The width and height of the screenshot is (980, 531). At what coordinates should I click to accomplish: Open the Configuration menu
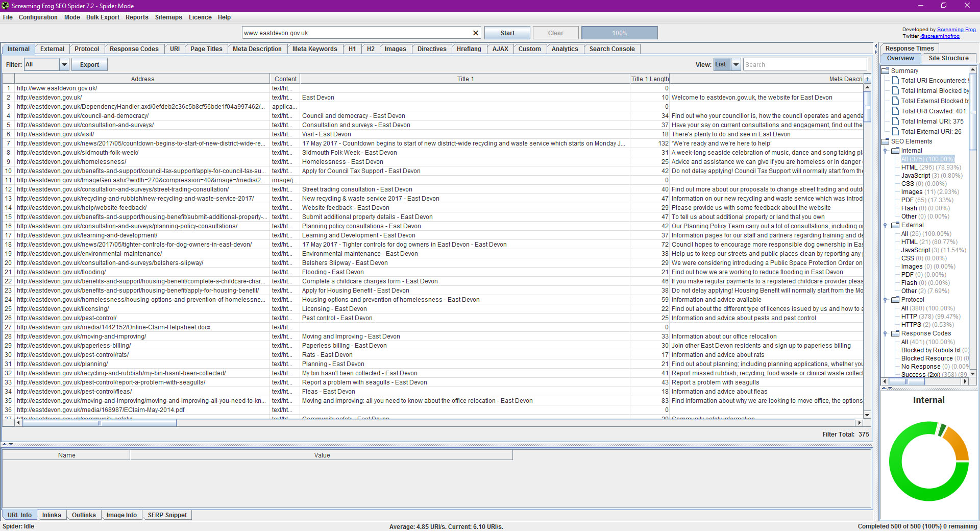click(38, 17)
